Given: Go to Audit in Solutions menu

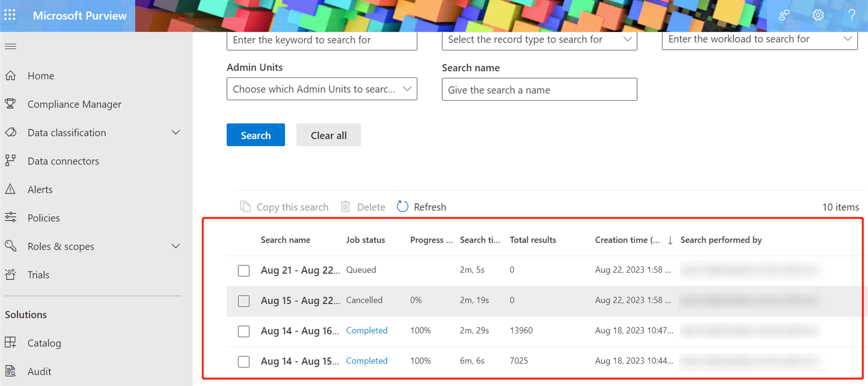Looking at the screenshot, I should click(39, 371).
